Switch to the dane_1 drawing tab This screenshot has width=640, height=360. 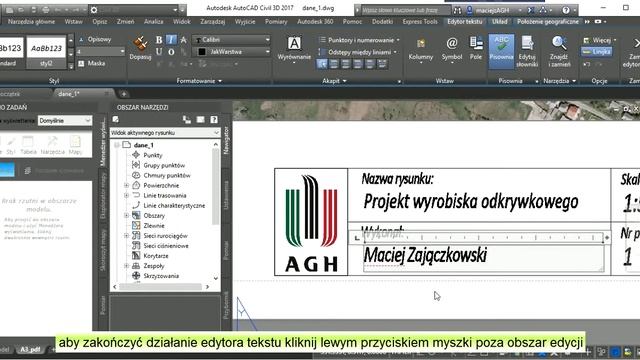pyautogui.click(x=69, y=94)
